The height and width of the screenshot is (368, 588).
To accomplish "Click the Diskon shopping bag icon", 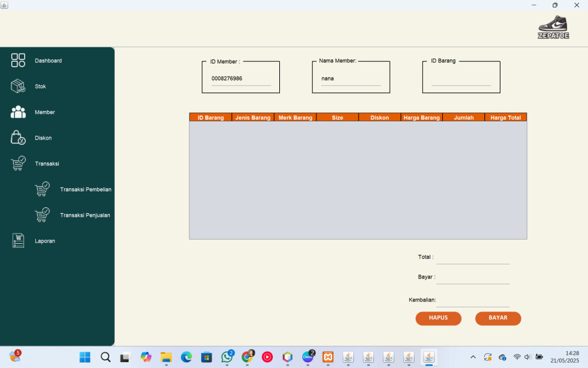I will [x=18, y=137].
